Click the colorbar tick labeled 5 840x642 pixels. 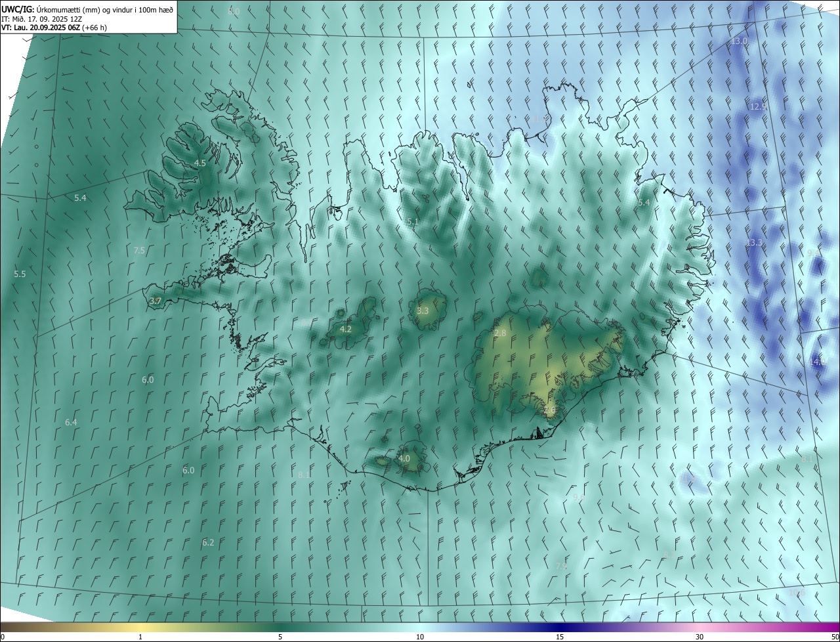[280, 637]
